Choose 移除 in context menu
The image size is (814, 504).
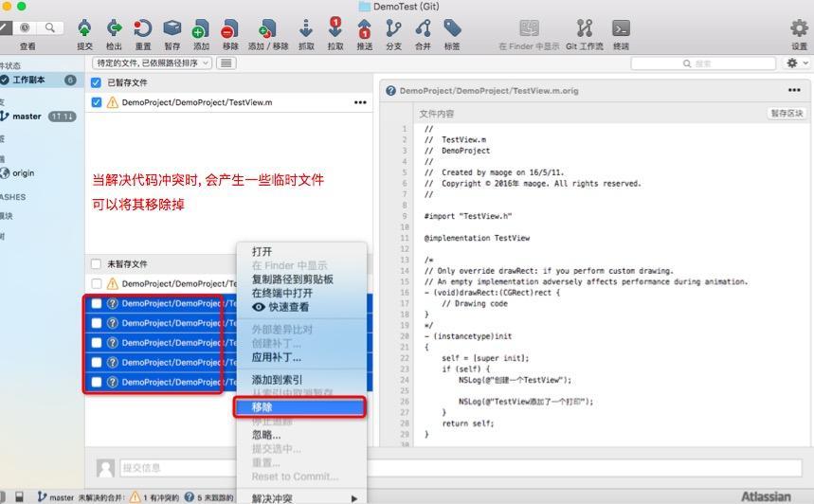click(299, 407)
